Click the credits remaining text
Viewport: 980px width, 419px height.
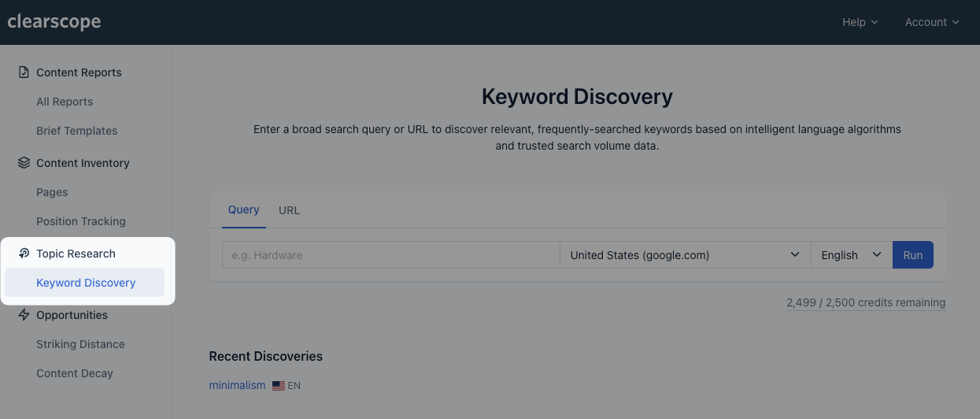point(866,302)
